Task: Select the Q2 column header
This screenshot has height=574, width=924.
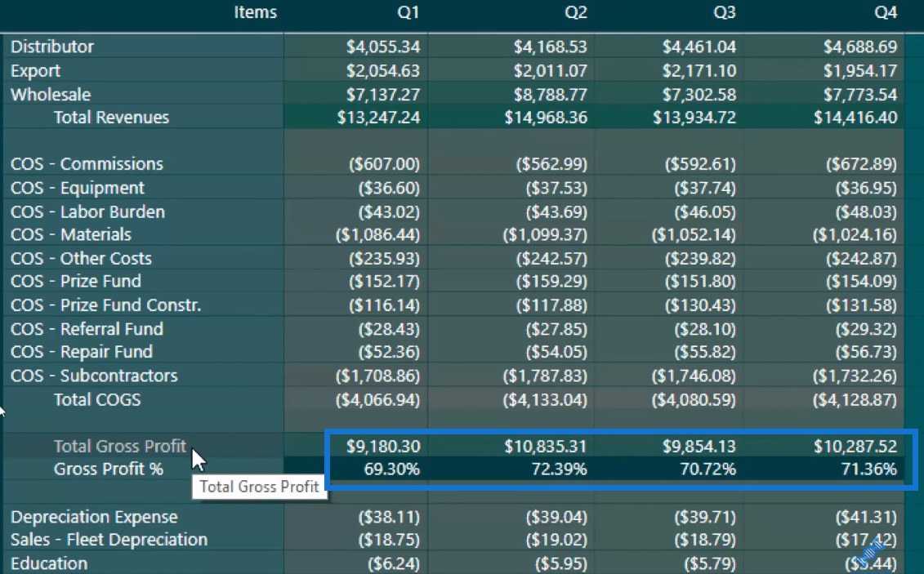Action: (576, 12)
